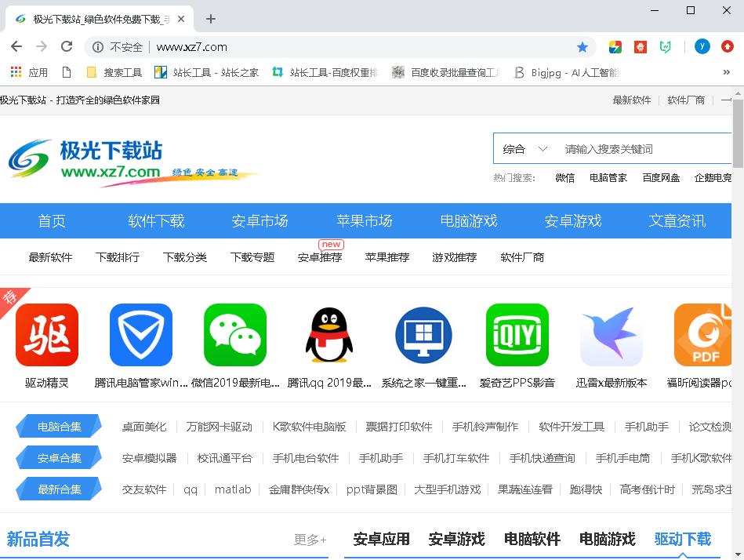The width and height of the screenshot is (744, 560).
Task: Select the 爱奇艺PPS影音 iQIYI icon
Action: [x=517, y=334]
